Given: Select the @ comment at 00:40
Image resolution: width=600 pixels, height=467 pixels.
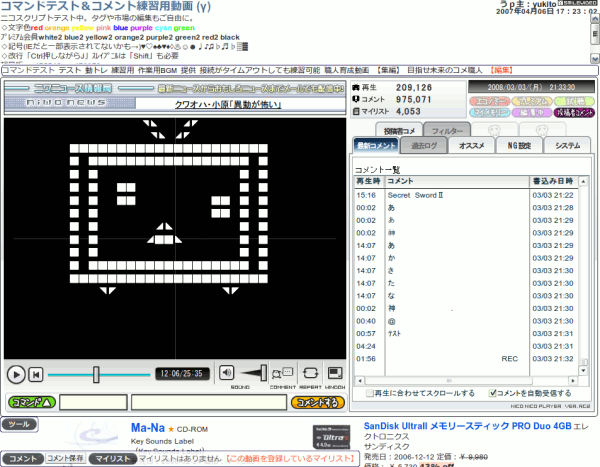Looking at the screenshot, I should (466, 321).
